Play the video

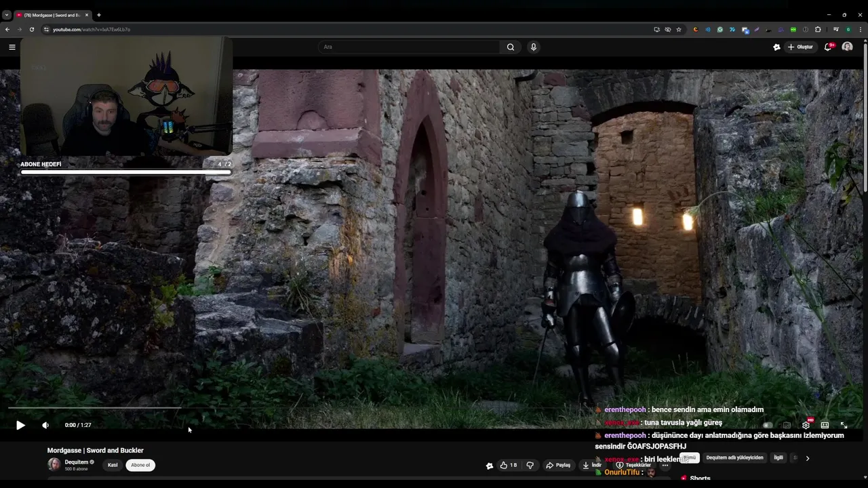[x=20, y=425]
